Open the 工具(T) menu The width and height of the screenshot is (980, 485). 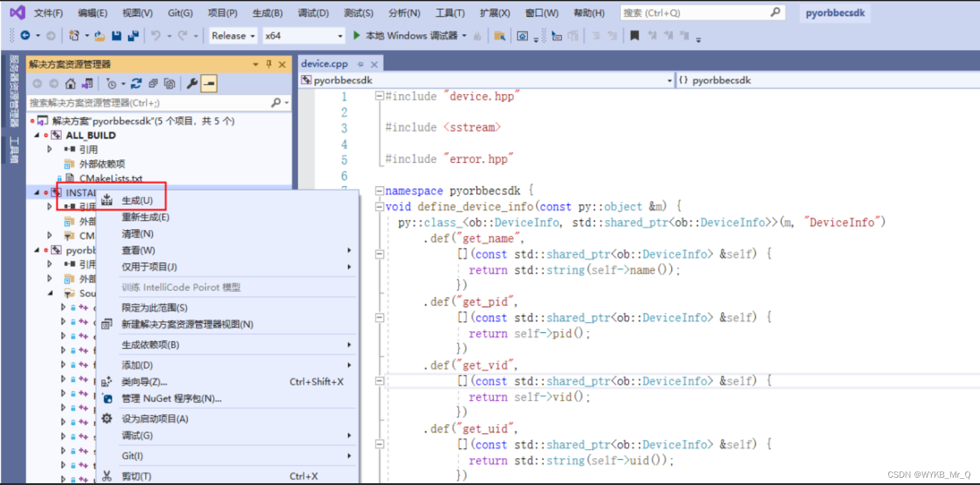(450, 13)
